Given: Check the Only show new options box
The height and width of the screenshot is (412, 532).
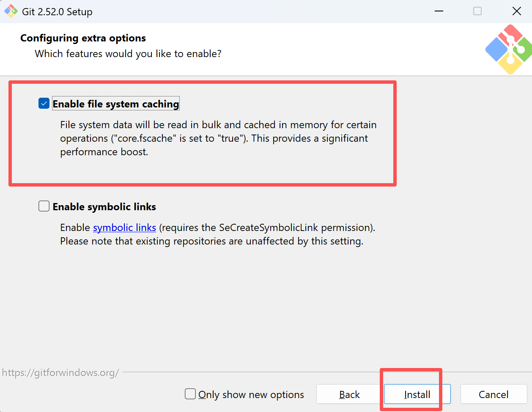Looking at the screenshot, I should pos(190,394).
